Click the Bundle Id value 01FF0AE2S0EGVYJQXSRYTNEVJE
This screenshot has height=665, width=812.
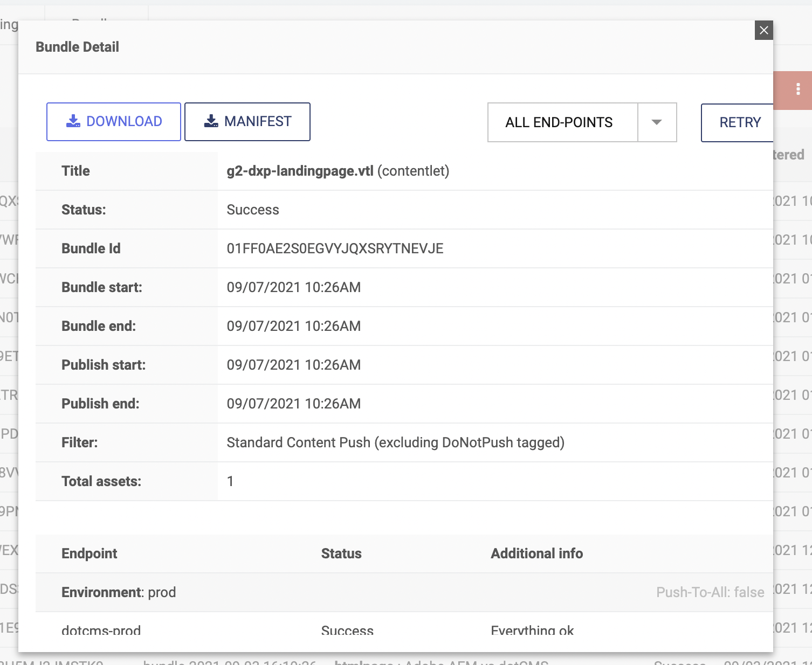coord(335,248)
